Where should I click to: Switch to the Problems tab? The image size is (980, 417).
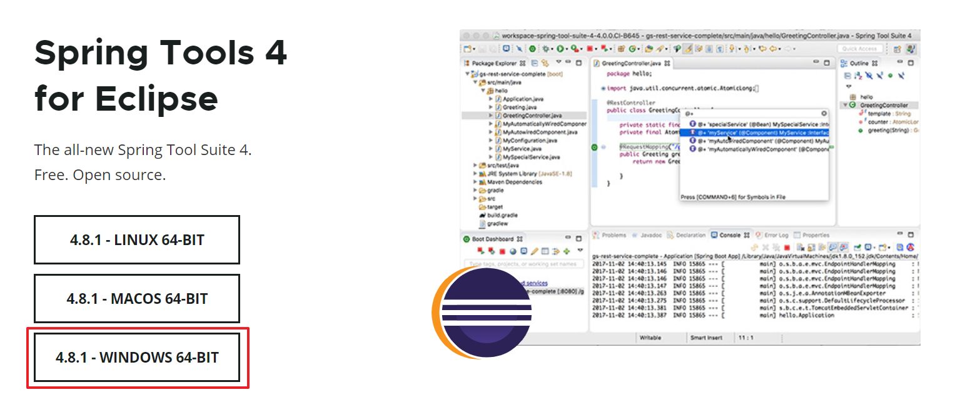[610, 235]
